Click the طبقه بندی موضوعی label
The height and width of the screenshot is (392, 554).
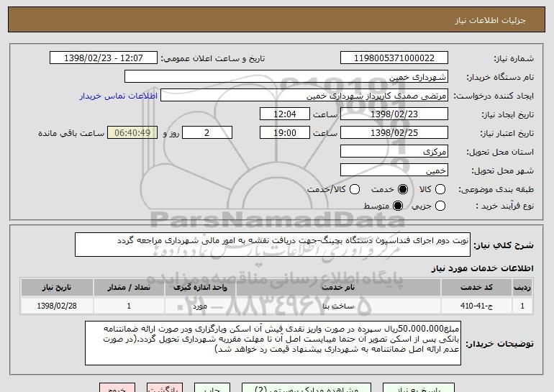coord(496,190)
